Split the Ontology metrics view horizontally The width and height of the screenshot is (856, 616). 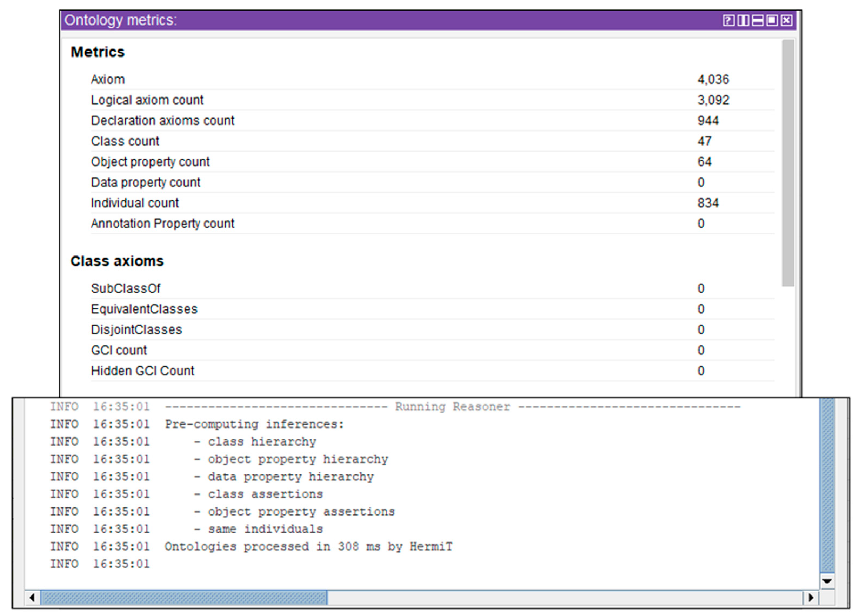[757, 20]
